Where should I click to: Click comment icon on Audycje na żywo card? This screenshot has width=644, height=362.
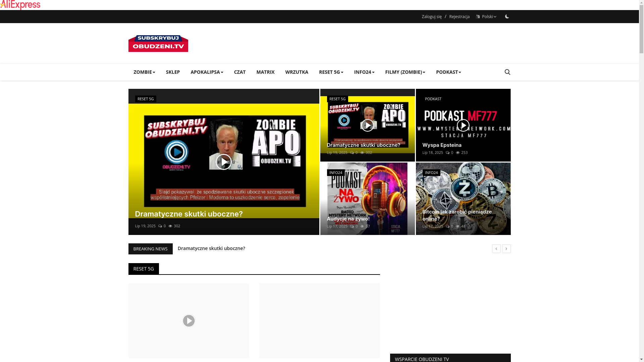click(x=352, y=226)
